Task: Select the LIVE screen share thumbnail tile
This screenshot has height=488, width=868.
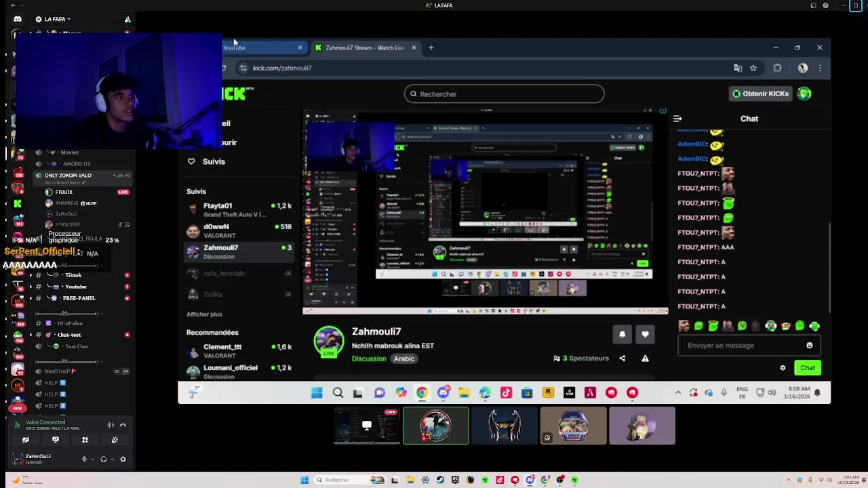Action: click(367, 426)
